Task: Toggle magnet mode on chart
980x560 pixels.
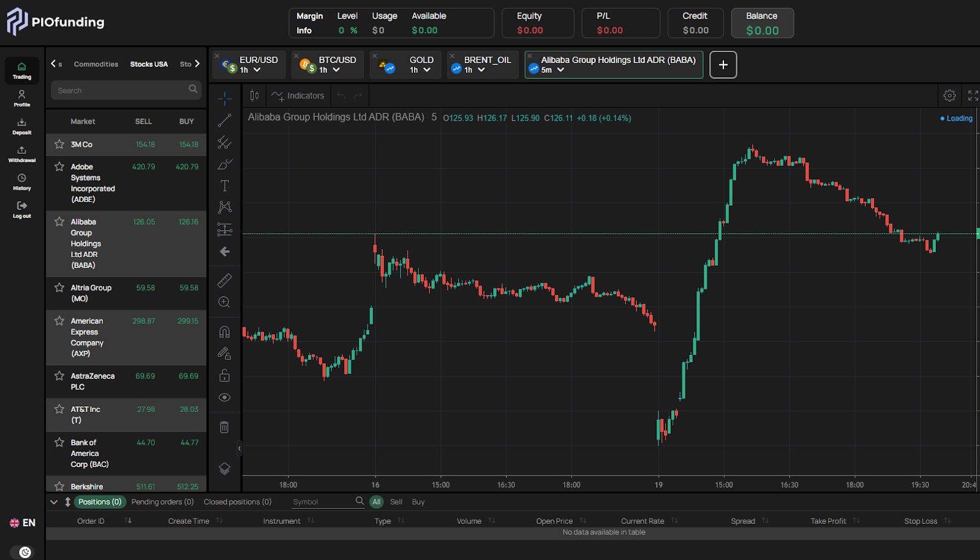Action: [225, 332]
